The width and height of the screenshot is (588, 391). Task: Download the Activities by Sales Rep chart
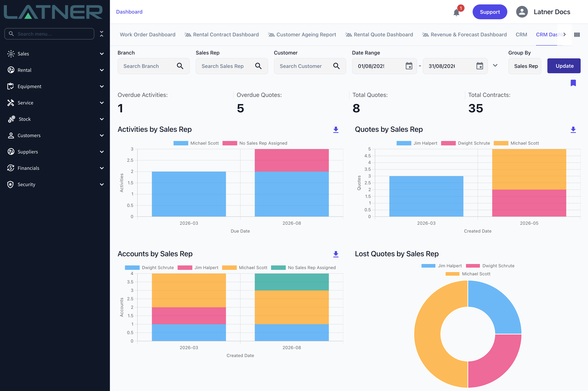pyautogui.click(x=336, y=130)
